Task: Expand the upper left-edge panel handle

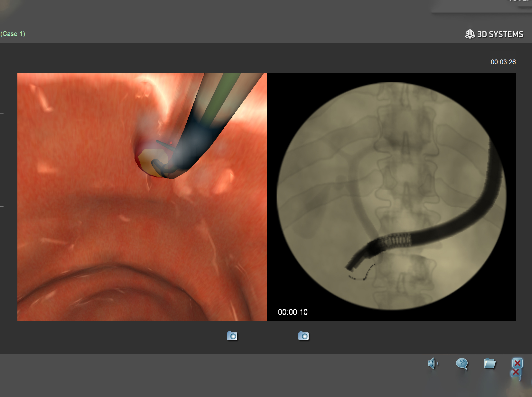Action: [2, 113]
